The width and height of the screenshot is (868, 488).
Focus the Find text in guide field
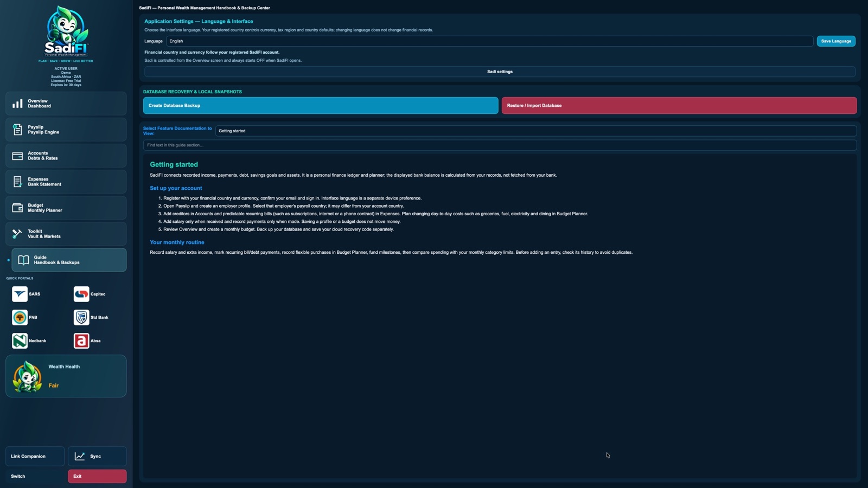coord(500,145)
